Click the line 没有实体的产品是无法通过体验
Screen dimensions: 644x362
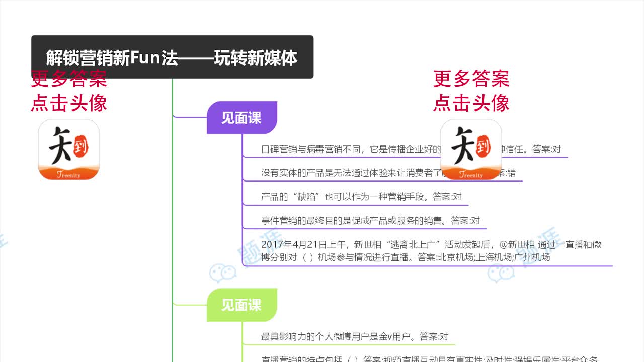pos(388,173)
